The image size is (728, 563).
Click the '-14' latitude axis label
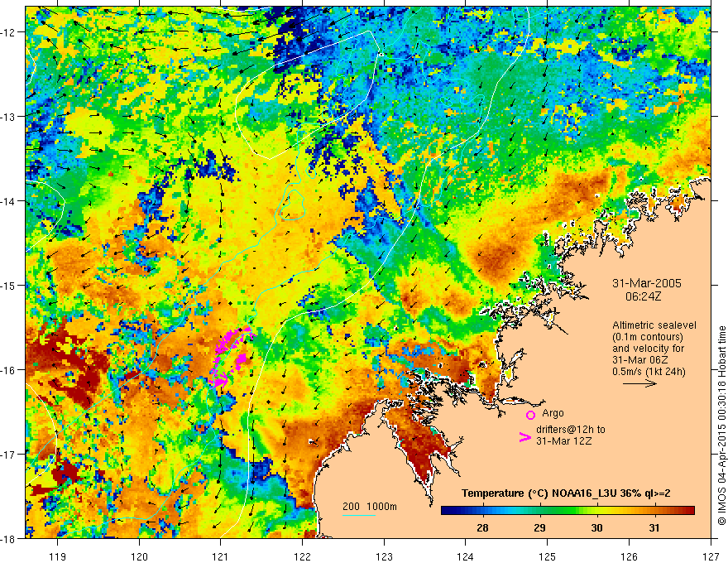click(9, 201)
